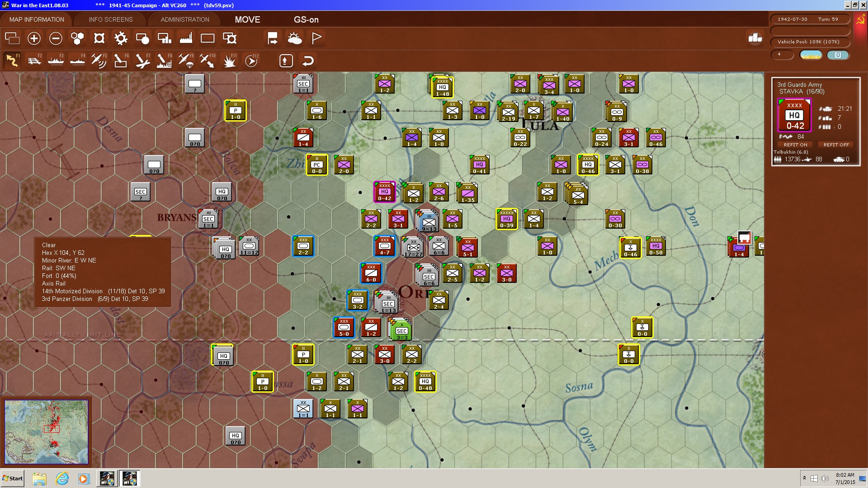Viewport: 868px width, 488px height.
Task: Select the green SEC 3=3 counter
Action: click(x=402, y=331)
